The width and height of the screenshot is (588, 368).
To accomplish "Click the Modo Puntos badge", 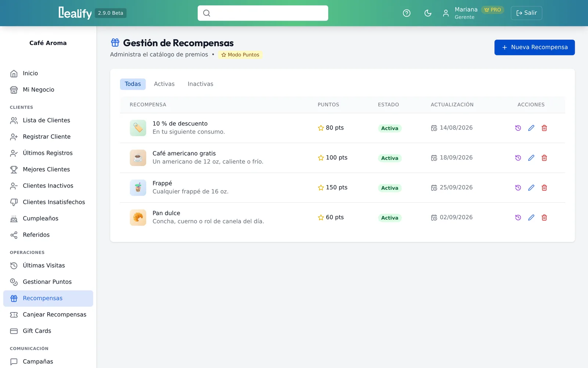I will click(x=240, y=55).
